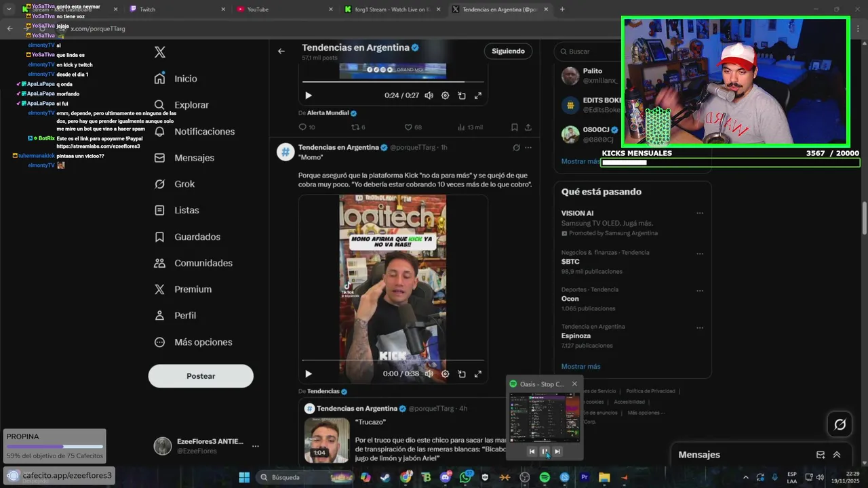868x488 pixels.
Task: Open Grok icon on the Momo post
Action: [516, 148]
